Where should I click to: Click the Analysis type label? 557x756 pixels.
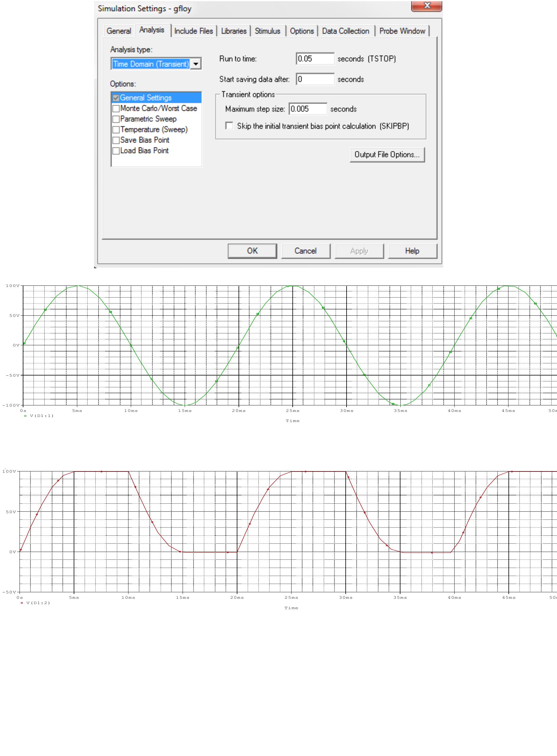[x=131, y=49]
